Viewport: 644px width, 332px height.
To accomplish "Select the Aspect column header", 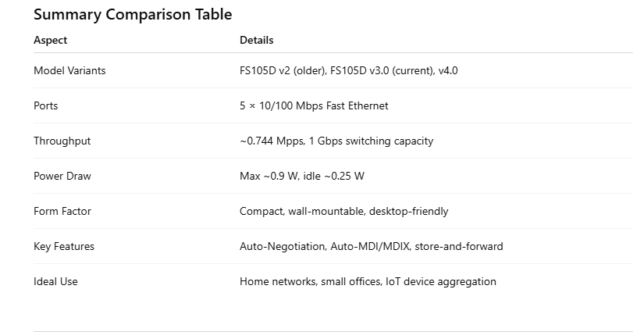I will pos(50,40).
